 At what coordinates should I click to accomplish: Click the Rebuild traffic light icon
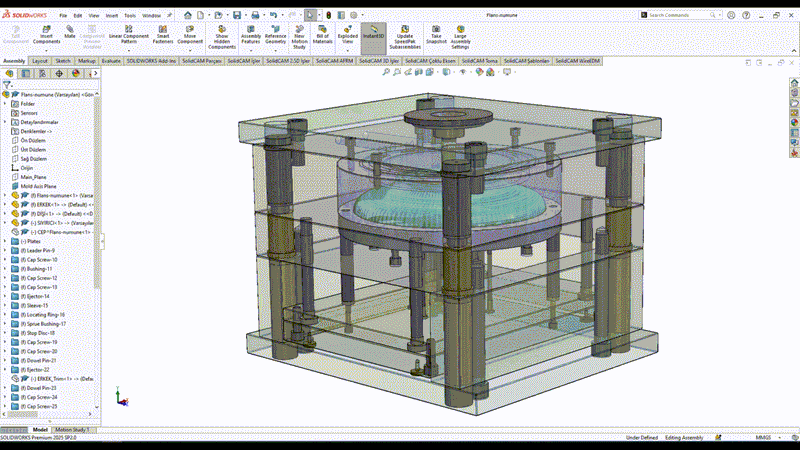(329, 15)
